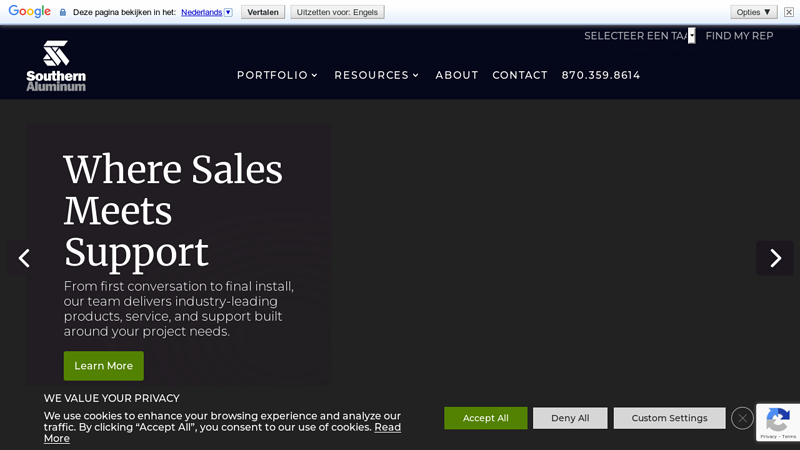Expand the Resources menu

tap(376, 75)
